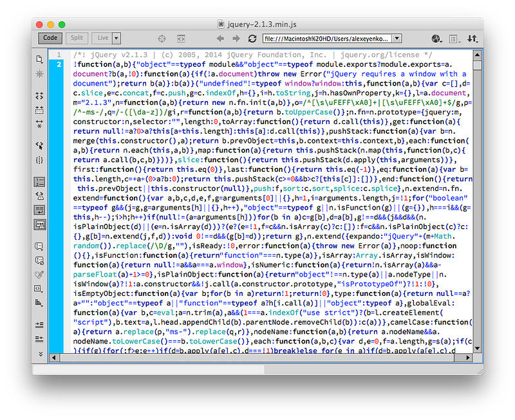This screenshot has width=515, height=420.
Task: Click the Balance Braces icon
Action: pos(39,160)
